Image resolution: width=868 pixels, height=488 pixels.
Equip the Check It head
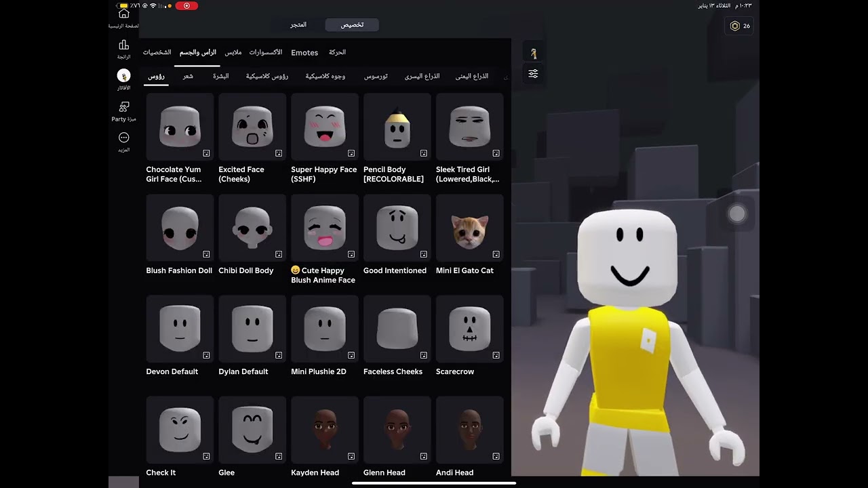point(180,430)
